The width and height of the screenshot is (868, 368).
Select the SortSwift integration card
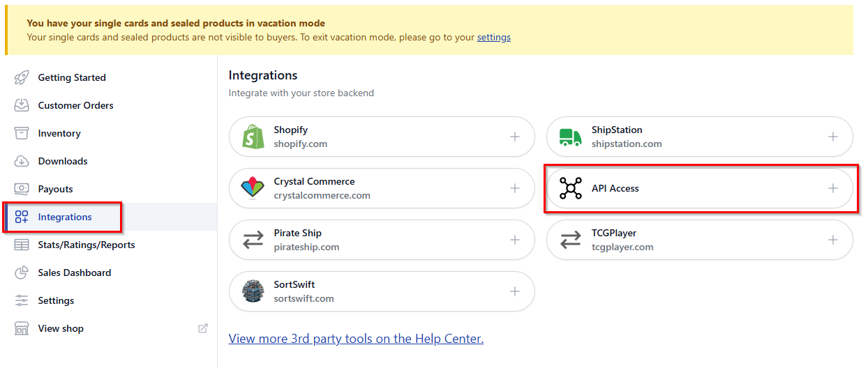click(382, 291)
